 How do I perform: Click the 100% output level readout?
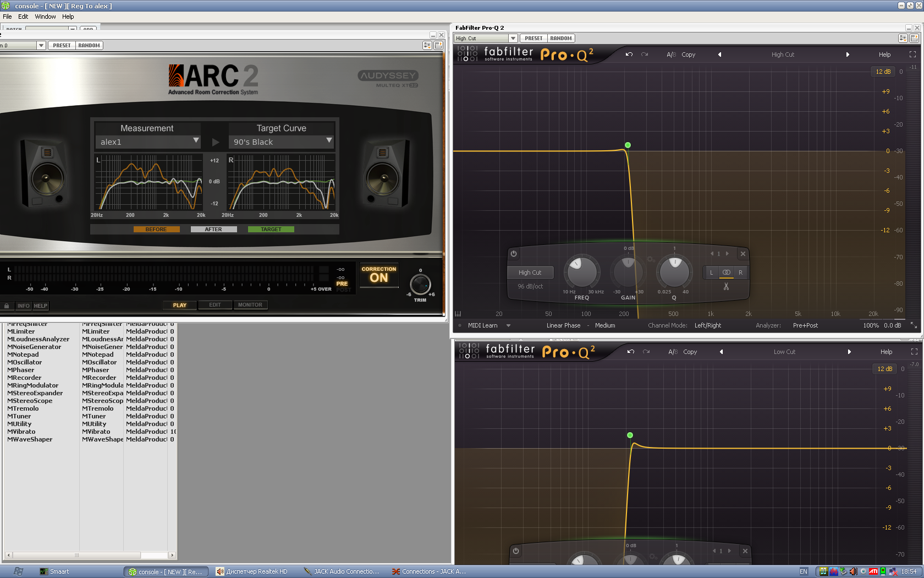tap(871, 325)
